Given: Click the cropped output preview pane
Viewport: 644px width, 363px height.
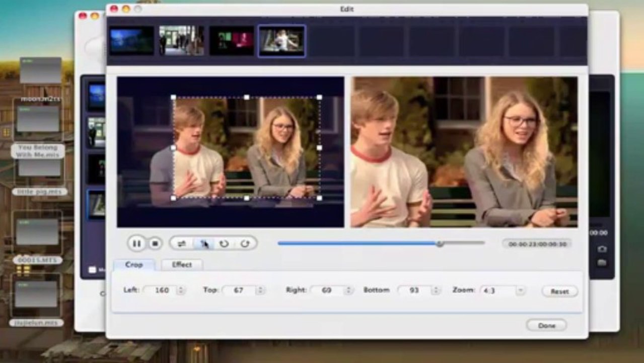Looking at the screenshot, I should pos(464,152).
